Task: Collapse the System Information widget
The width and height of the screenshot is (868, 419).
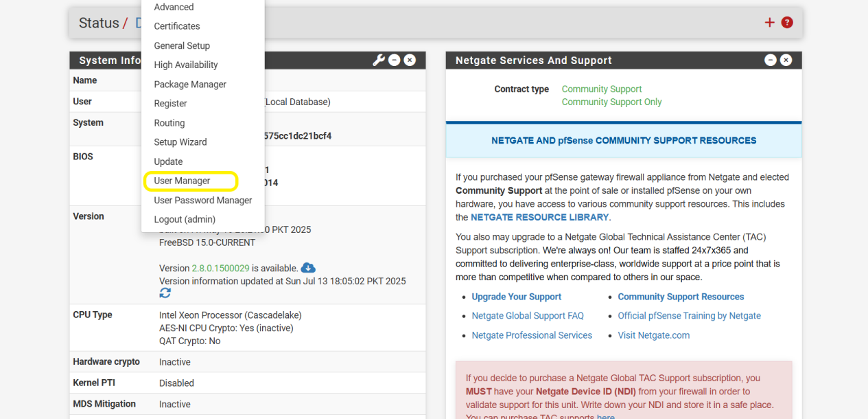Action: tap(395, 60)
